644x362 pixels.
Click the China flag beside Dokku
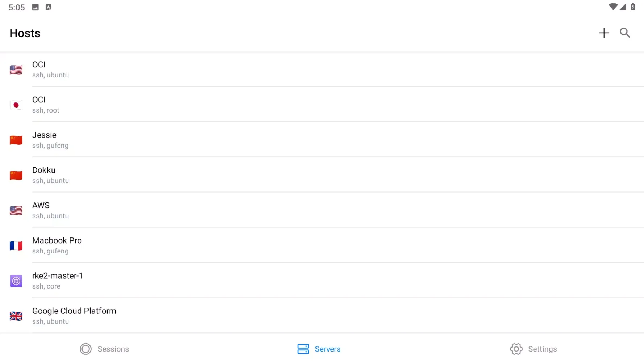(x=16, y=175)
